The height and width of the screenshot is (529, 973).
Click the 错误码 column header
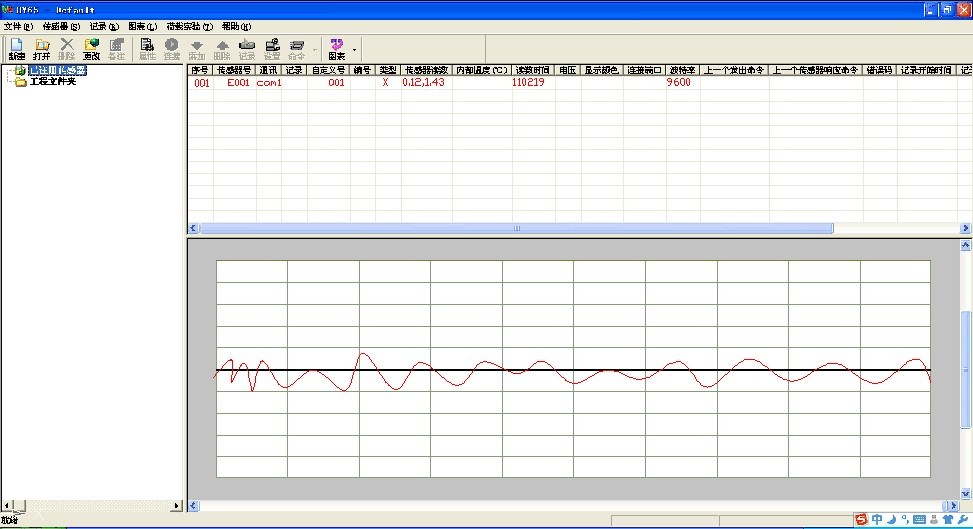point(879,70)
